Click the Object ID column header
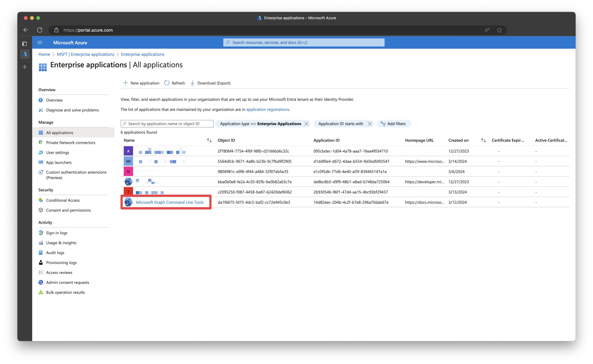593x364 pixels. (x=226, y=140)
